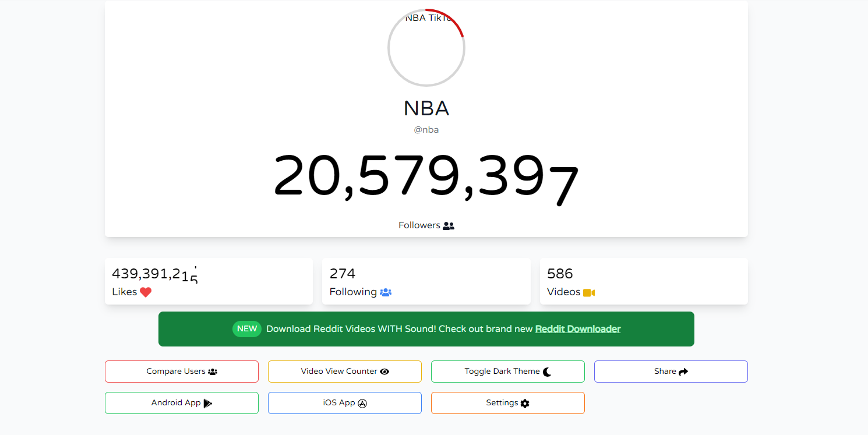868x435 pixels.
Task: Click the Google Play icon on Android App
Action: coord(208,403)
